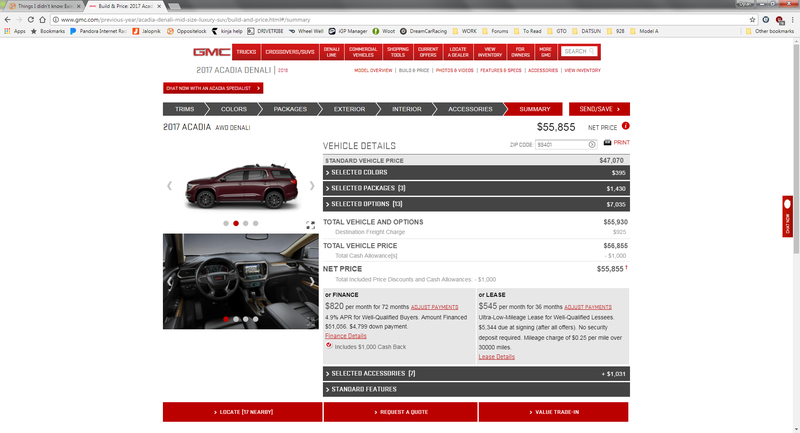Click the GMC logo

211,52
